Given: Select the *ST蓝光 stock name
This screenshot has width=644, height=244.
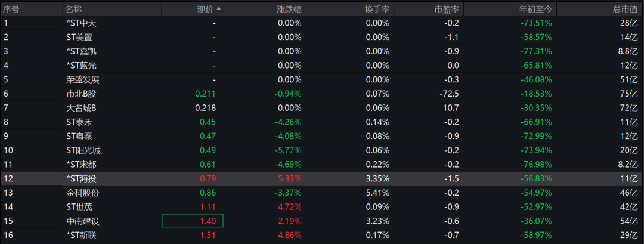Looking at the screenshot, I should point(81,66).
